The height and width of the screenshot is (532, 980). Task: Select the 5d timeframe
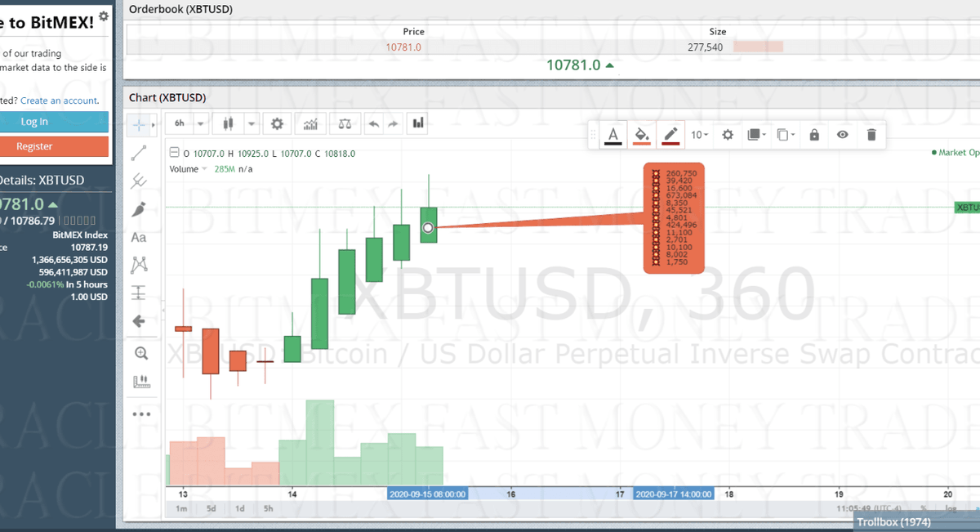(211, 508)
